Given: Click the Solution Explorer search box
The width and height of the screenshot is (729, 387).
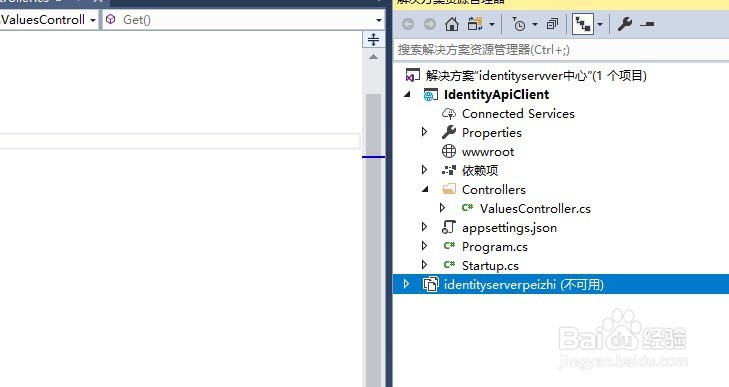Looking at the screenshot, I should [x=561, y=49].
